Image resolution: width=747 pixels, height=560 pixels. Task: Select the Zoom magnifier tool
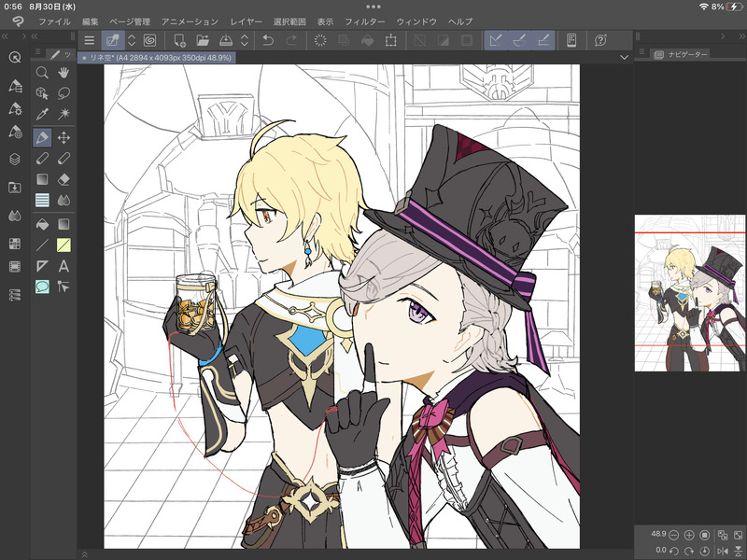pyautogui.click(x=42, y=73)
